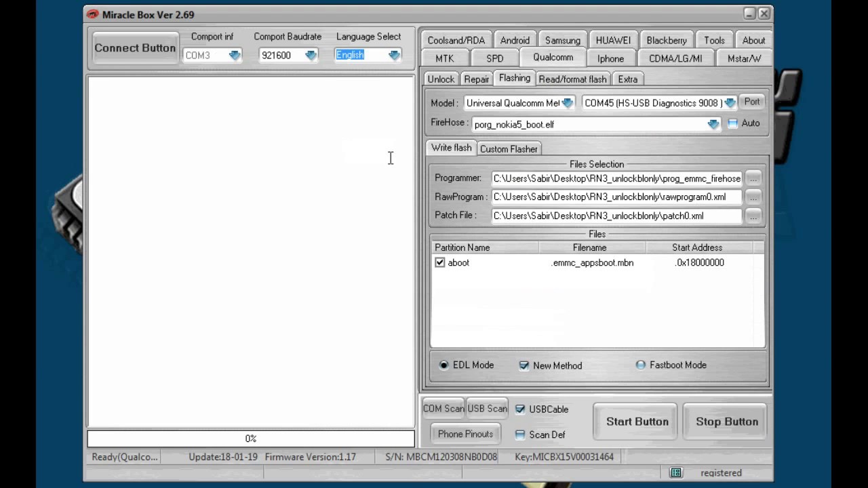The height and width of the screenshot is (488, 868).
Task: Browse for the RawProgram file
Action: click(x=753, y=197)
